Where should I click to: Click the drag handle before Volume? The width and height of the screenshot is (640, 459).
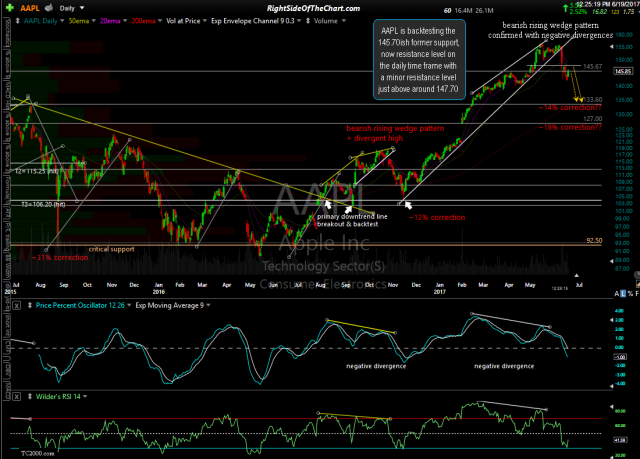pos(308,21)
